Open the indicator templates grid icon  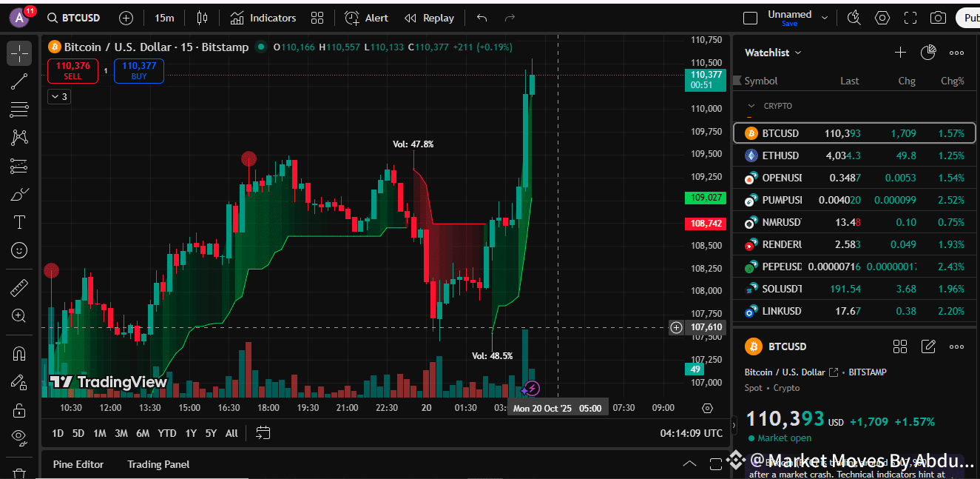pyautogui.click(x=317, y=18)
